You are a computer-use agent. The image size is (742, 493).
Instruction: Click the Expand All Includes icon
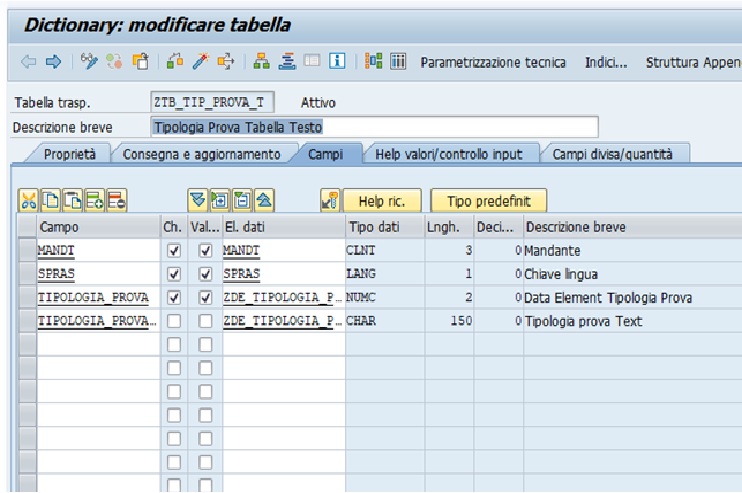pos(198,200)
